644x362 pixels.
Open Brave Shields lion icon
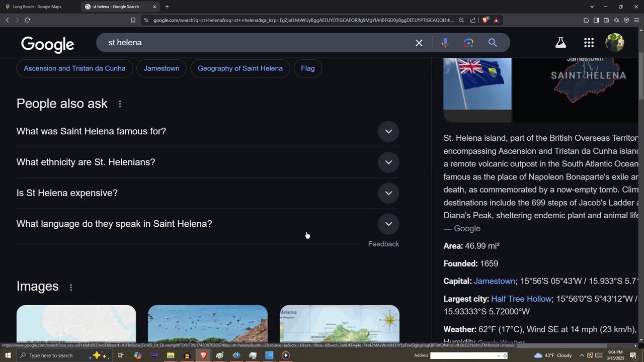485,20
